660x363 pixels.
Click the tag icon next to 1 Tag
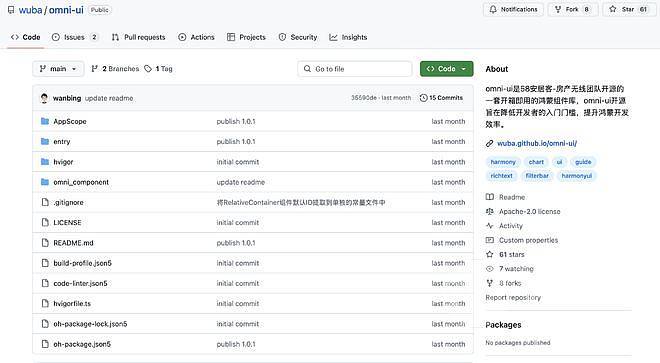pyautogui.click(x=148, y=69)
